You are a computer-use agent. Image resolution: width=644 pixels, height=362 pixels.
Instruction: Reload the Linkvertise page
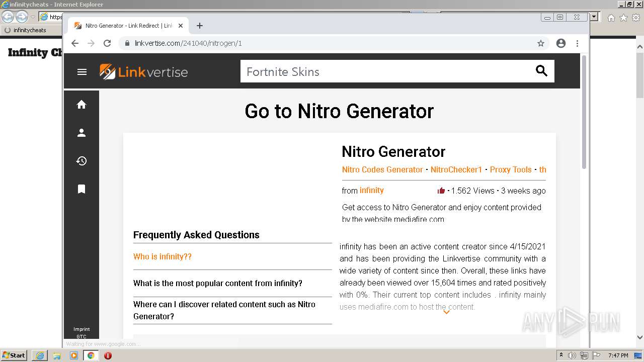107,43
